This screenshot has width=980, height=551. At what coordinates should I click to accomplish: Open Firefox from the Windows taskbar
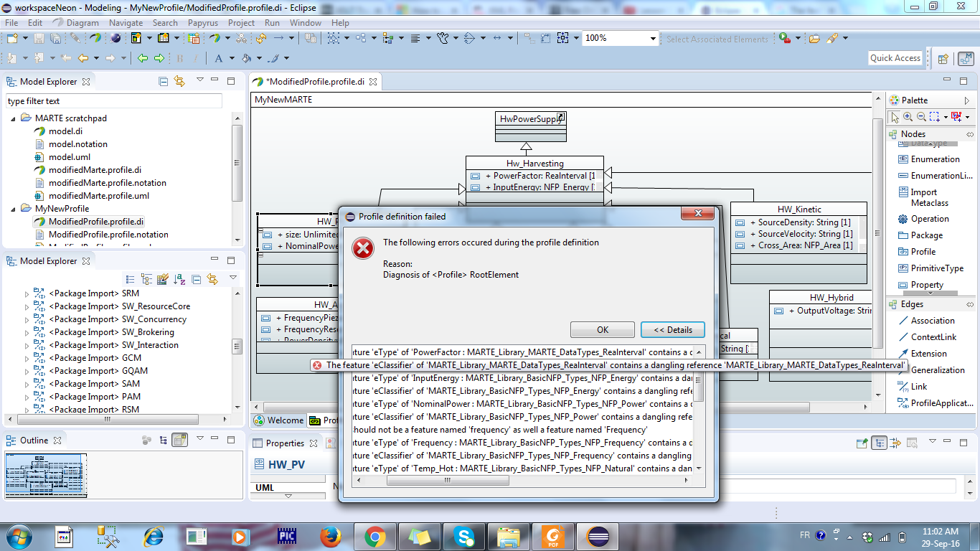tap(330, 536)
